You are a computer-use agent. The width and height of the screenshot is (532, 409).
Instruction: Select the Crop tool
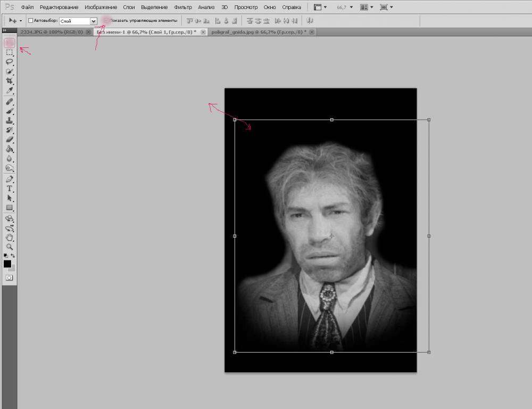[x=9, y=81]
